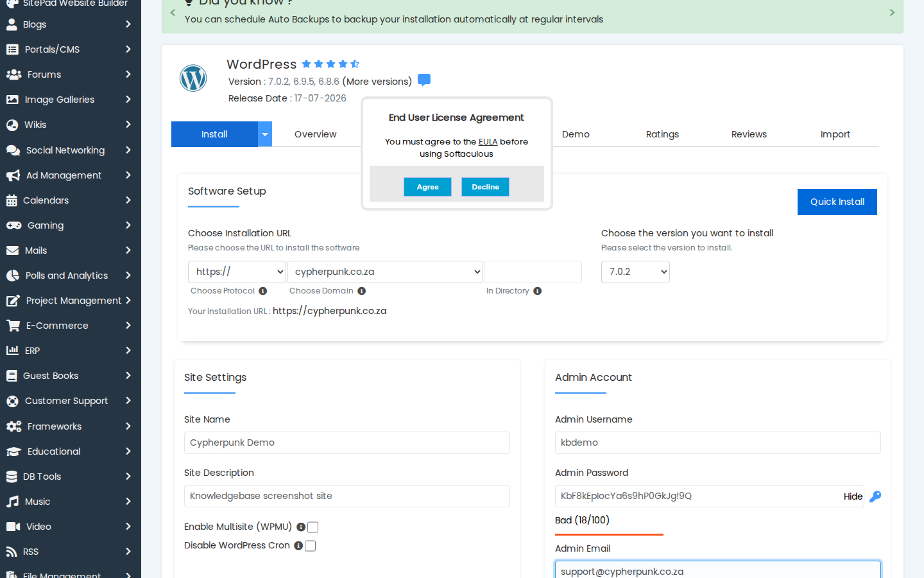Hide the admin password
The width and height of the screenshot is (924, 578).
pos(853,496)
